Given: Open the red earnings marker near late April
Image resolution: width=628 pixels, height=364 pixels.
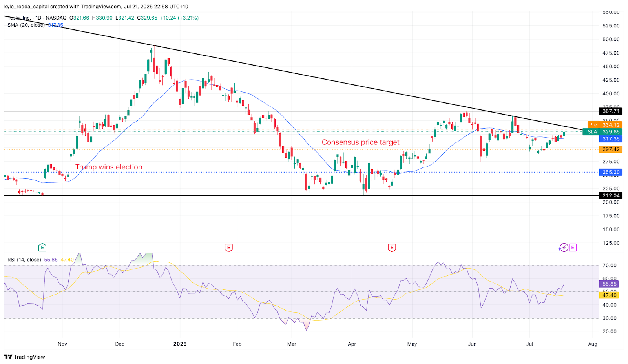Looking at the screenshot, I should coord(392,248).
